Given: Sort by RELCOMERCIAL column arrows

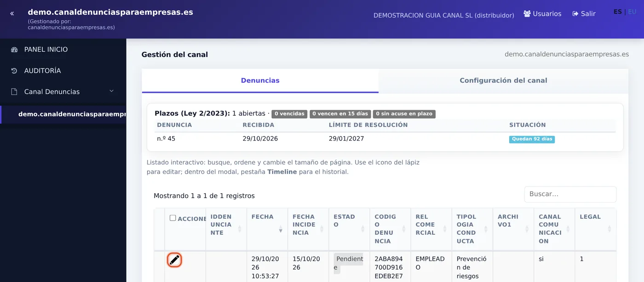Looking at the screenshot, I should pos(444,229).
